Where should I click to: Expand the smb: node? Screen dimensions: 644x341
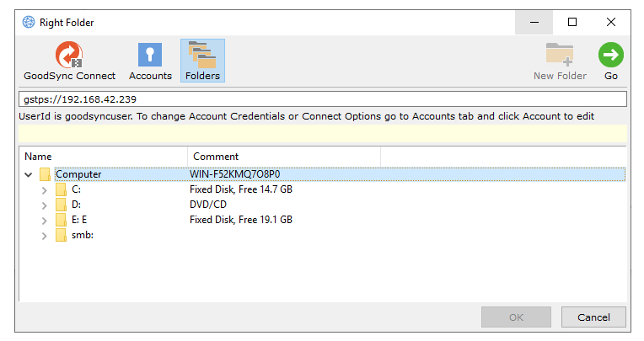coord(45,236)
